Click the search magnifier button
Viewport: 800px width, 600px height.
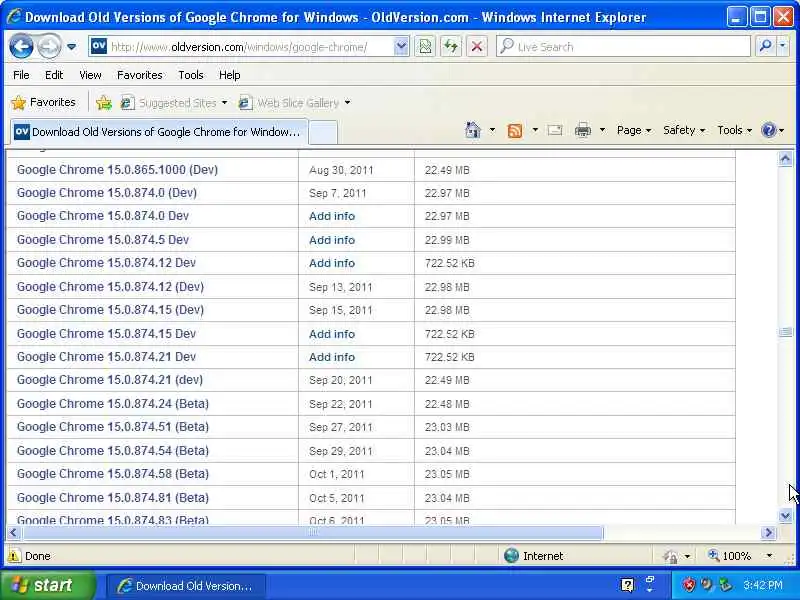point(765,46)
